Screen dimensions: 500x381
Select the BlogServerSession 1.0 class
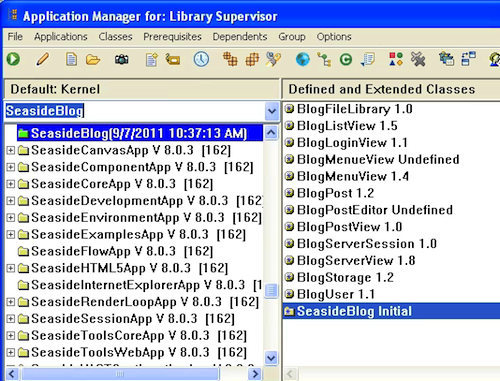point(367,244)
